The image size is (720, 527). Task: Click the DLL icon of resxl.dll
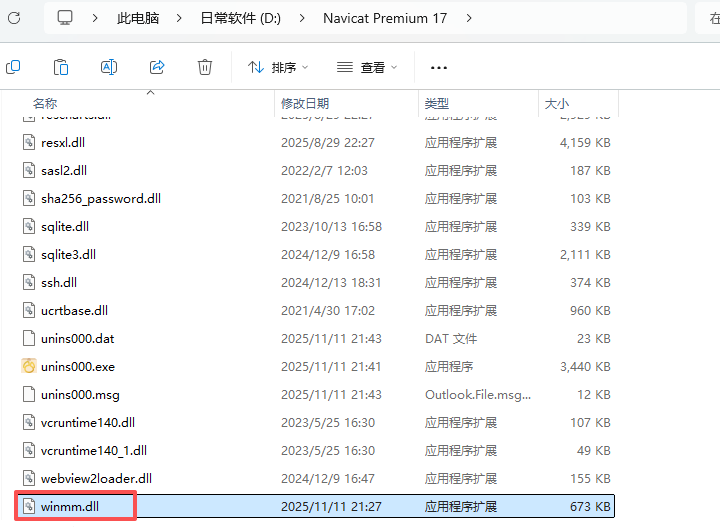pos(29,142)
